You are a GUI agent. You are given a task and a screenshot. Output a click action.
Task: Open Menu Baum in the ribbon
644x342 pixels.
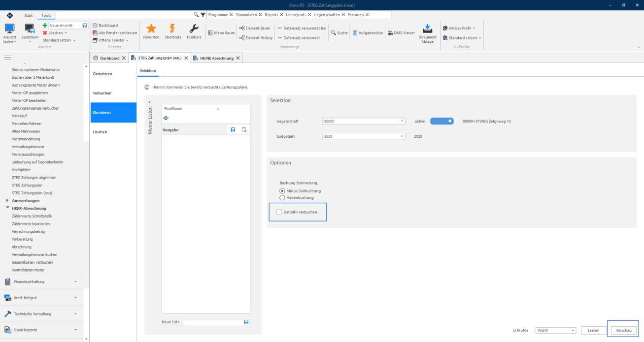click(221, 33)
